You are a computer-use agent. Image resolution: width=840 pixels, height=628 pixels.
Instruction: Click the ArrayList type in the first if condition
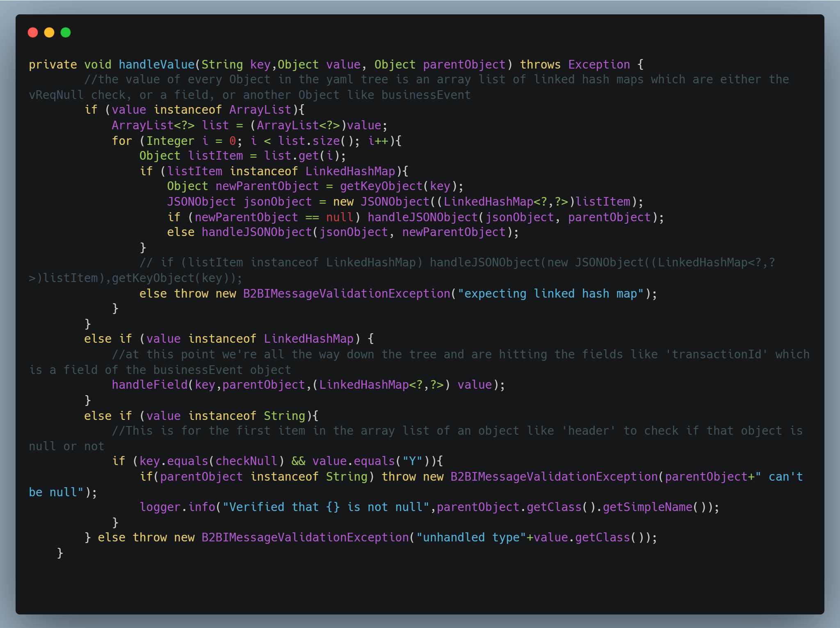click(260, 110)
